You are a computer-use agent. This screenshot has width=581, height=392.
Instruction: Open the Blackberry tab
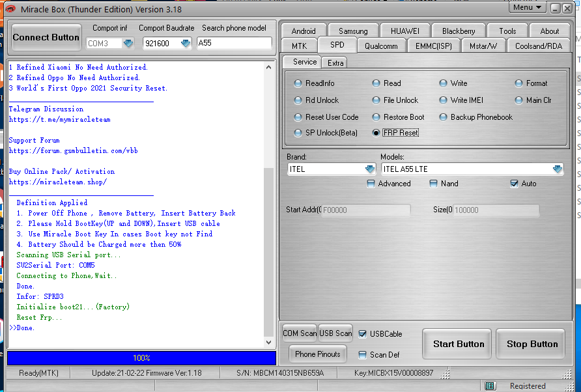coord(459,31)
